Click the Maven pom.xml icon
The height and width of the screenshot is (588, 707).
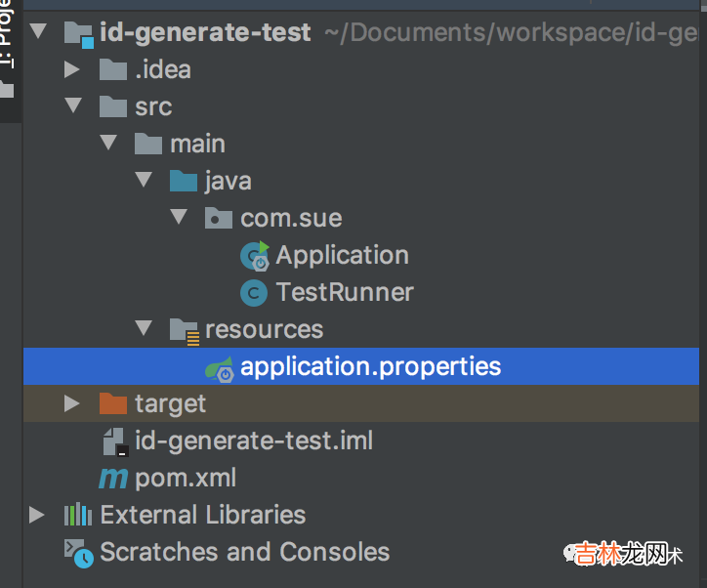point(113,479)
